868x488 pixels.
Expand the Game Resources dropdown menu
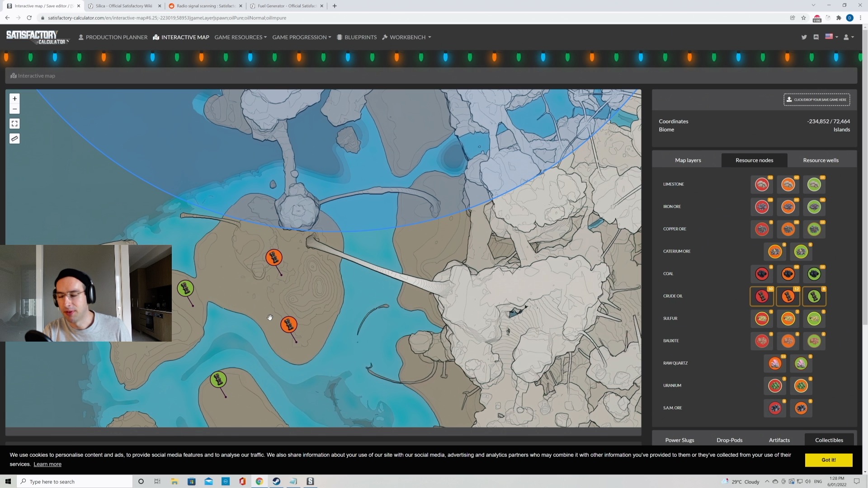[x=241, y=37]
